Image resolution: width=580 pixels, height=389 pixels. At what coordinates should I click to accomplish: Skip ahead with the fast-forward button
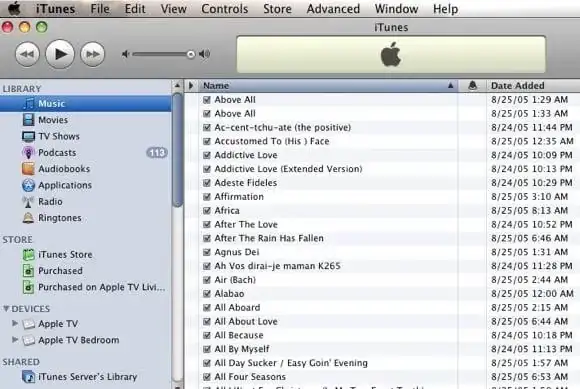92,54
